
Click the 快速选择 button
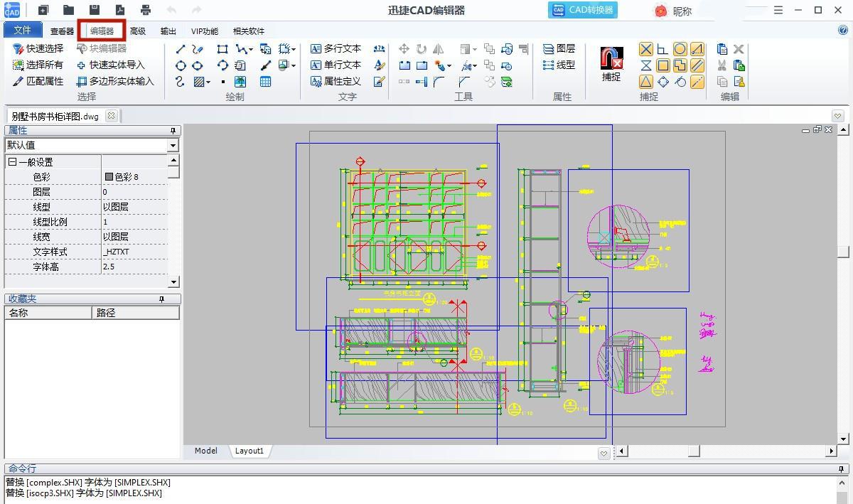click(38, 48)
